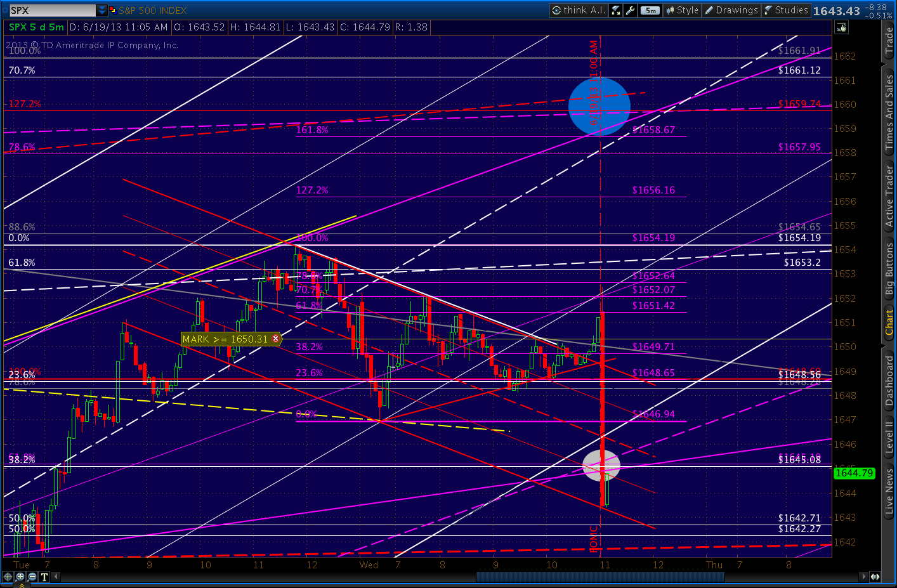Click the last price 1643.43 readout
Screen dimensions: 897x588
(x=836, y=11)
